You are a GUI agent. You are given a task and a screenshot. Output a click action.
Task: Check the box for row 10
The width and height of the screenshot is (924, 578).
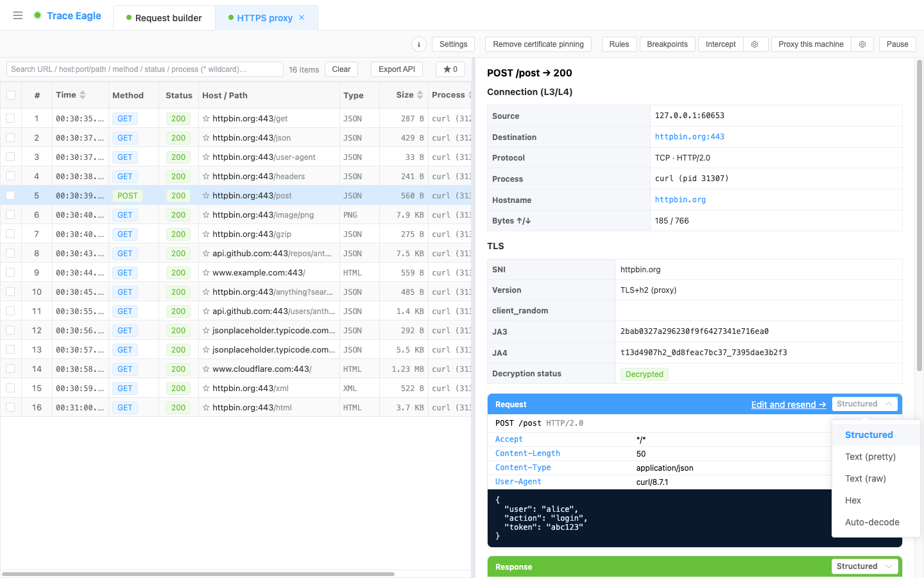10,292
